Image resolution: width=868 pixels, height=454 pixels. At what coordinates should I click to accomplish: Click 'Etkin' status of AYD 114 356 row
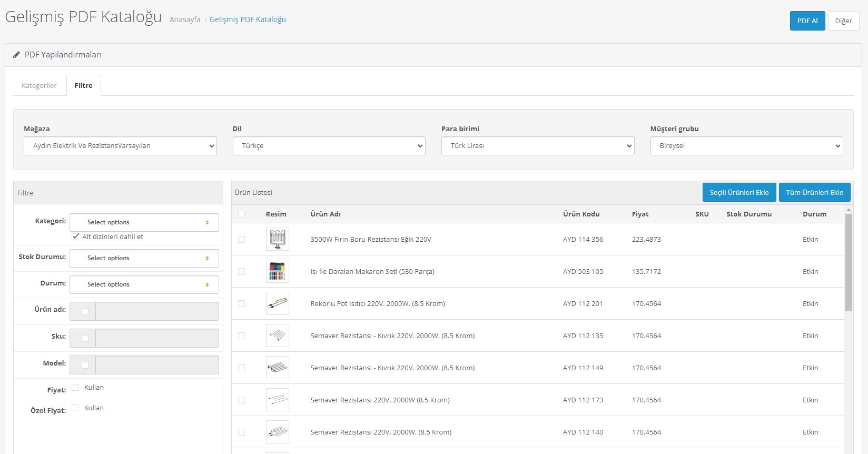(811, 239)
